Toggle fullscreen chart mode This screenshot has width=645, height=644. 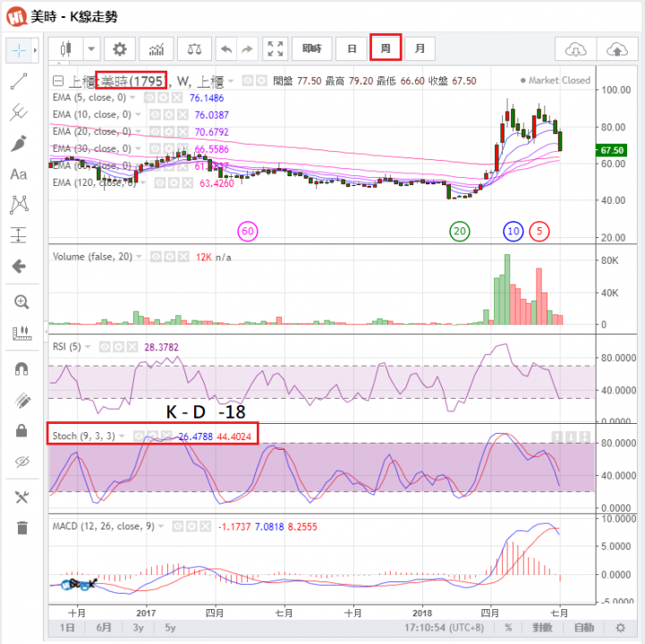(x=276, y=49)
